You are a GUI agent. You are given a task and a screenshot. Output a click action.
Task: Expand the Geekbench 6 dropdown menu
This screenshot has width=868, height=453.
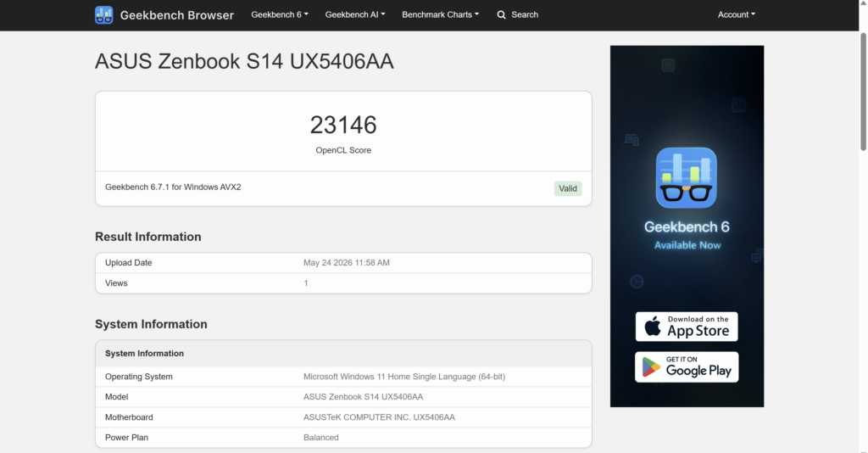pyautogui.click(x=280, y=15)
